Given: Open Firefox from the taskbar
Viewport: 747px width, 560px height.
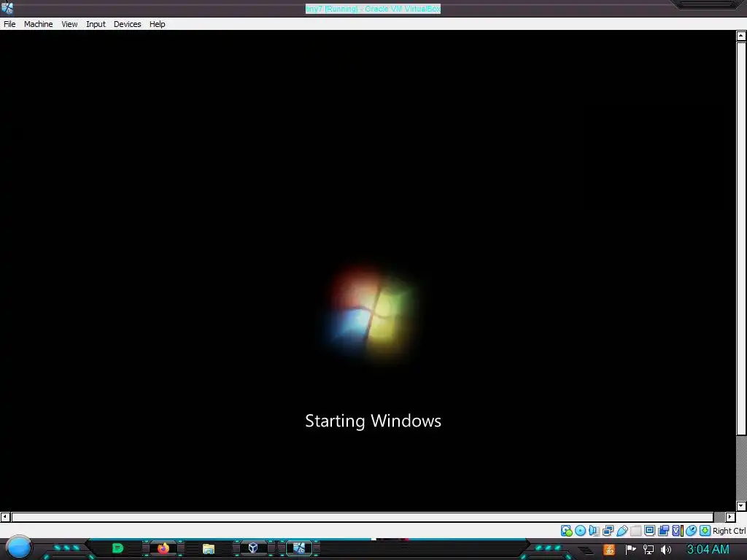Looking at the screenshot, I should tap(163, 548).
